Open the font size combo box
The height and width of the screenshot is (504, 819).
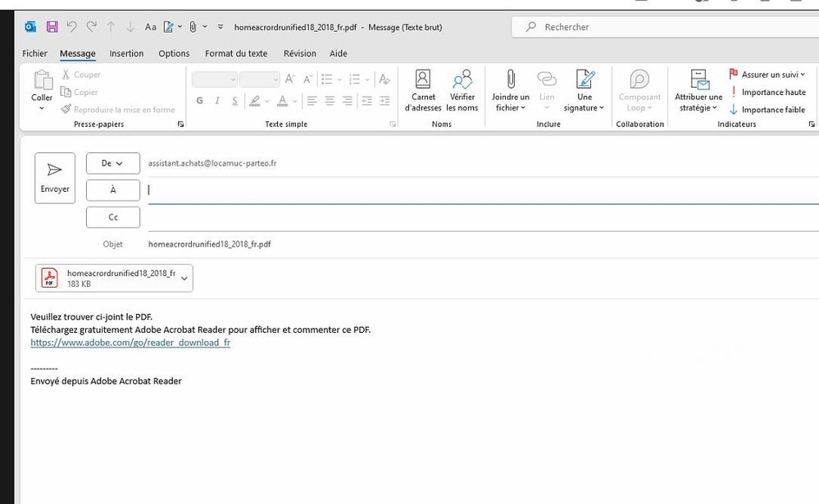pos(260,79)
